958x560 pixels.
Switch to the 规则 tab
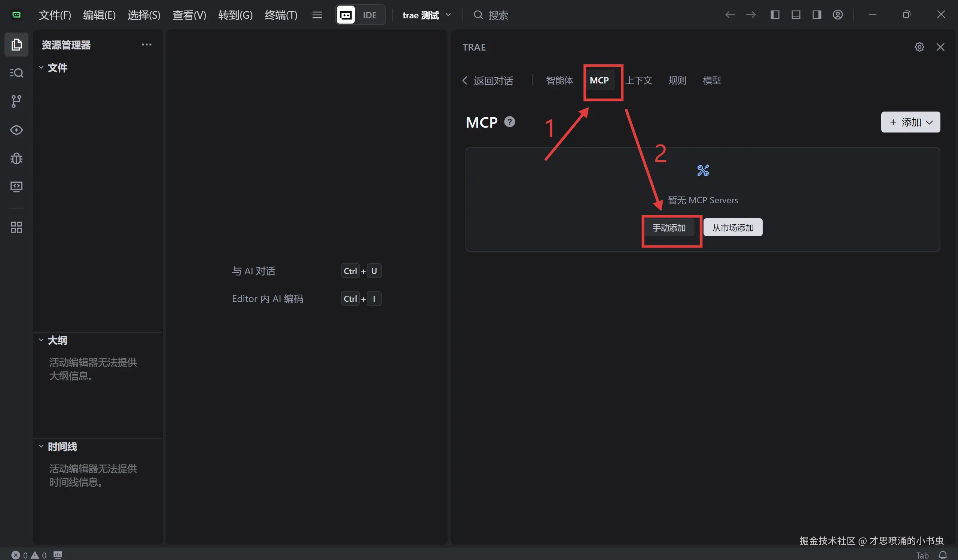pos(677,80)
